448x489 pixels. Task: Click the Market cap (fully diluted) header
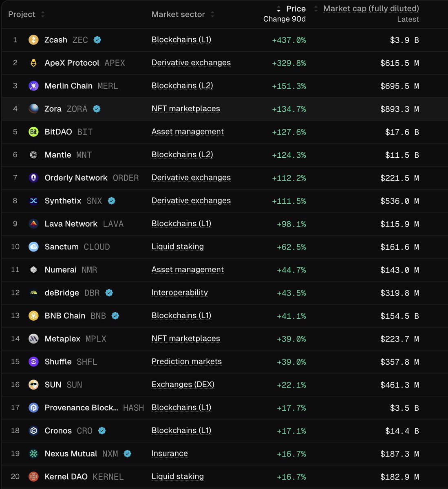pyautogui.click(x=371, y=9)
